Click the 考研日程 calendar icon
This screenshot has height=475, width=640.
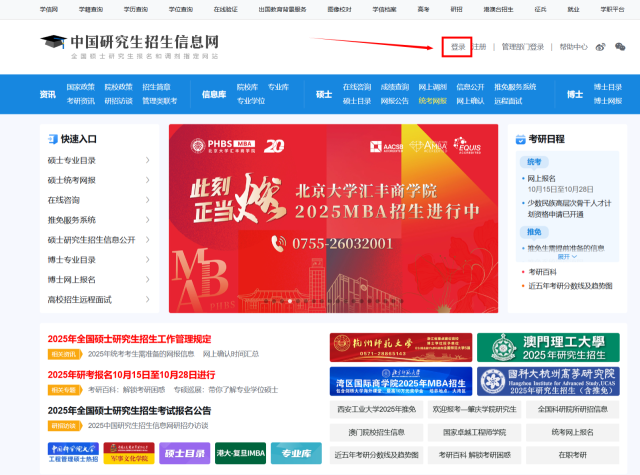point(520,139)
